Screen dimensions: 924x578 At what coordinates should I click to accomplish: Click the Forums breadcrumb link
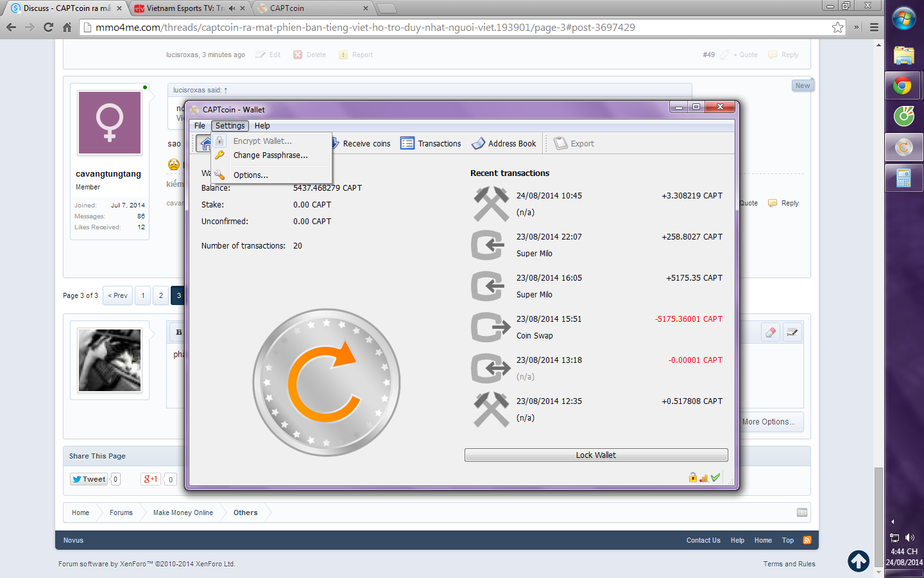(121, 512)
